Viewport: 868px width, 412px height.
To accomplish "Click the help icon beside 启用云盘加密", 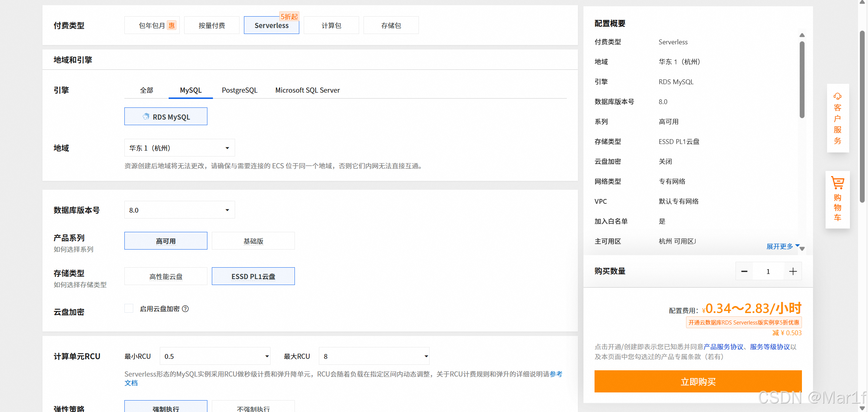I will pyautogui.click(x=185, y=309).
